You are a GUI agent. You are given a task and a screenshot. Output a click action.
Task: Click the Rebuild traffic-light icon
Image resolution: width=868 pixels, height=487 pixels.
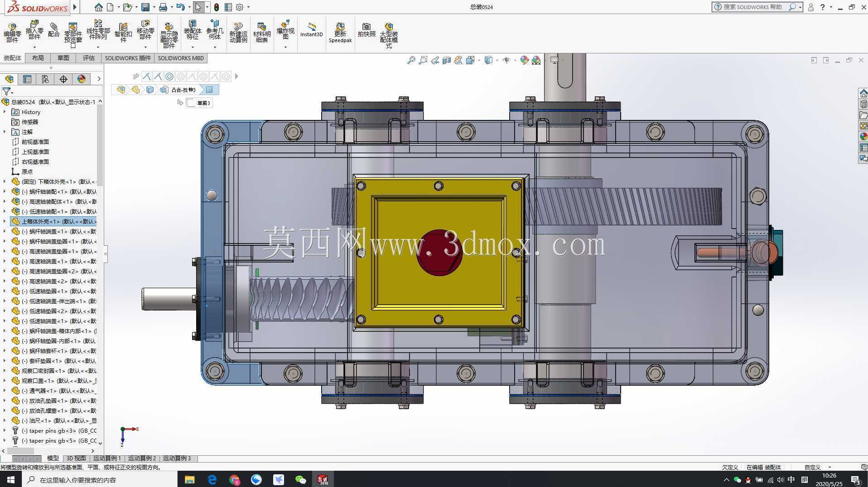217,7
